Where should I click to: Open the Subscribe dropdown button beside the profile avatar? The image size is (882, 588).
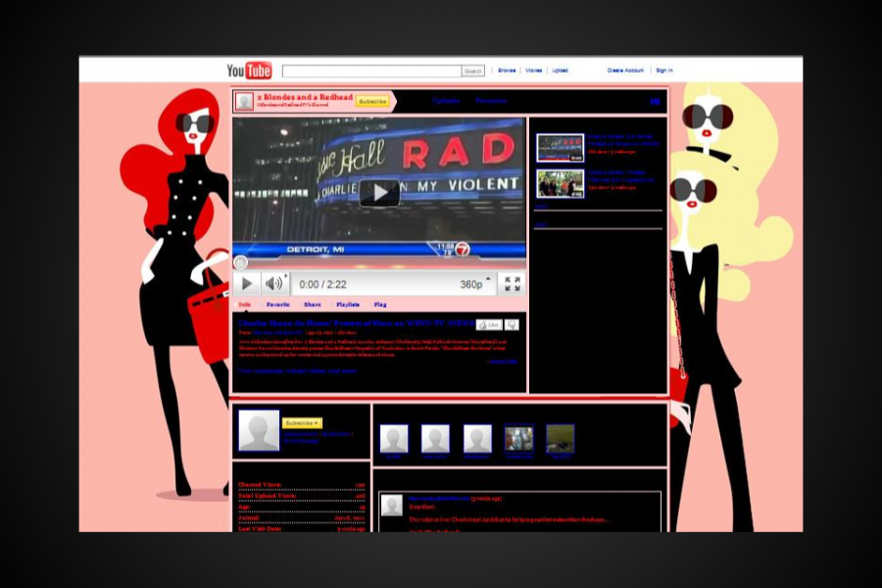302,422
